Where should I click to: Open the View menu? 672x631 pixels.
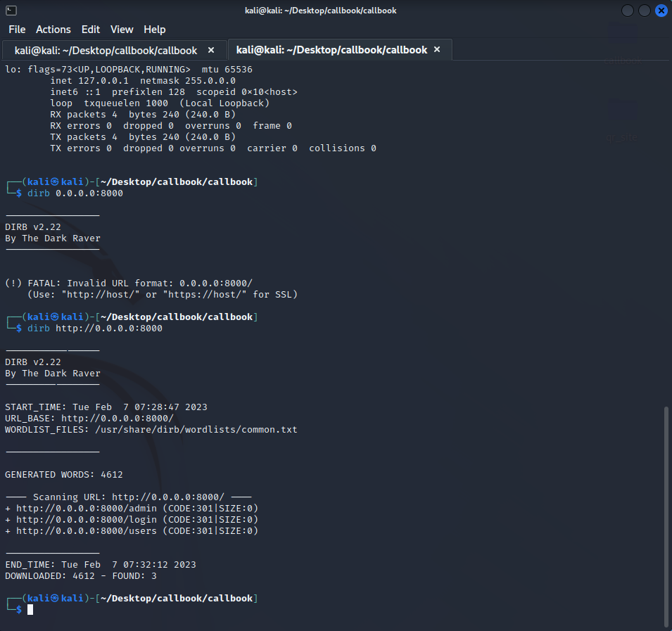click(x=121, y=30)
